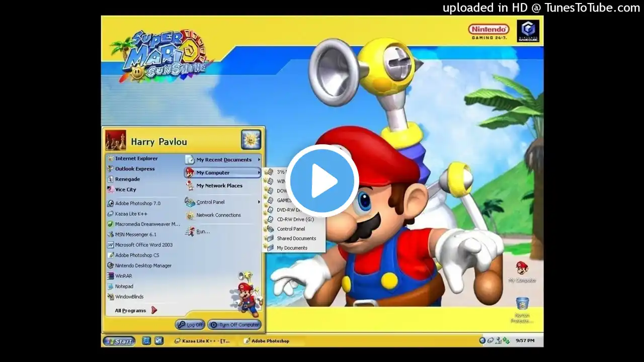This screenshot has height=362, width=644.
Task: Launch Vice City from the pinned list
Action: pyautogui.click(x=121, y=190)
